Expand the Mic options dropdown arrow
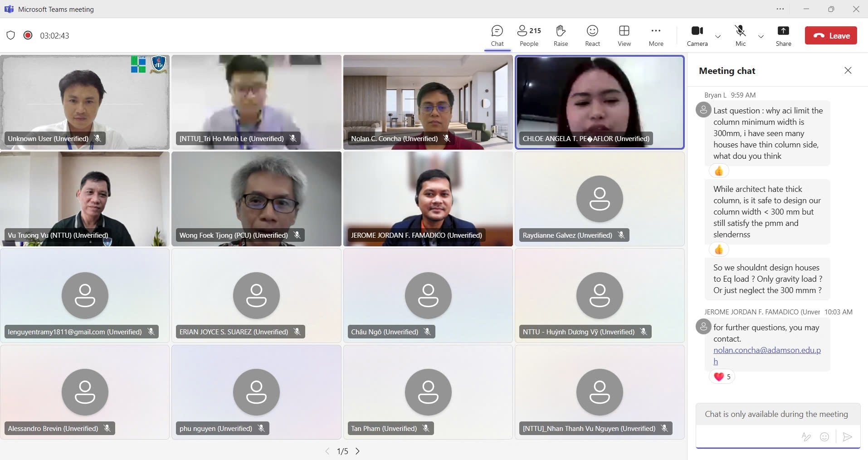This screenshot has height=460, width=868. [761, 36]
